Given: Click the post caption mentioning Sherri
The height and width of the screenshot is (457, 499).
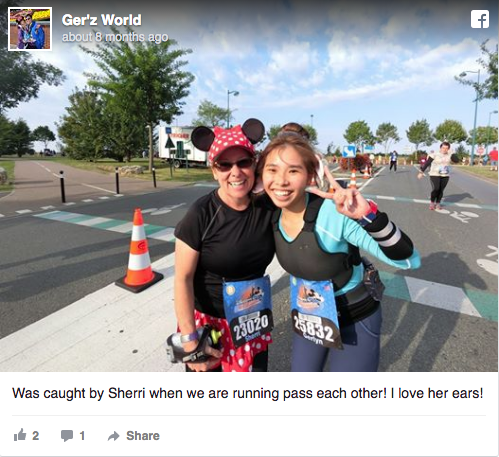Looking at the screenshot, I should [x=248, y=393].
